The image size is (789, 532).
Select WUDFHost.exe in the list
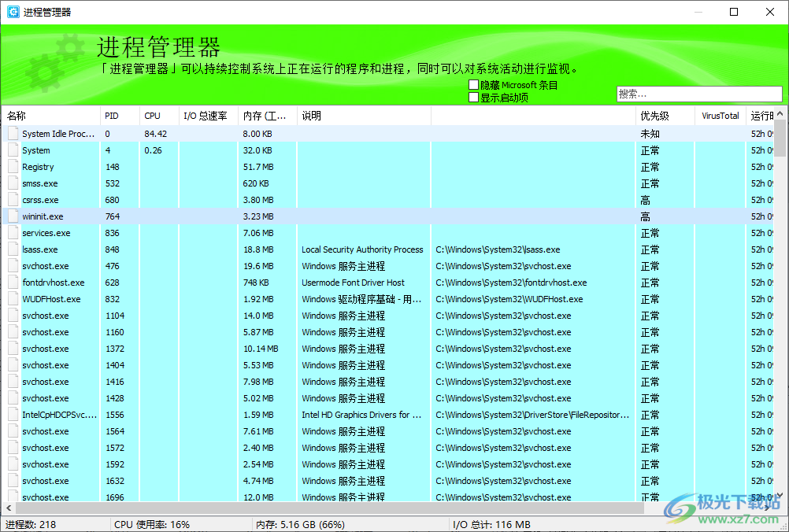[51, 299]
